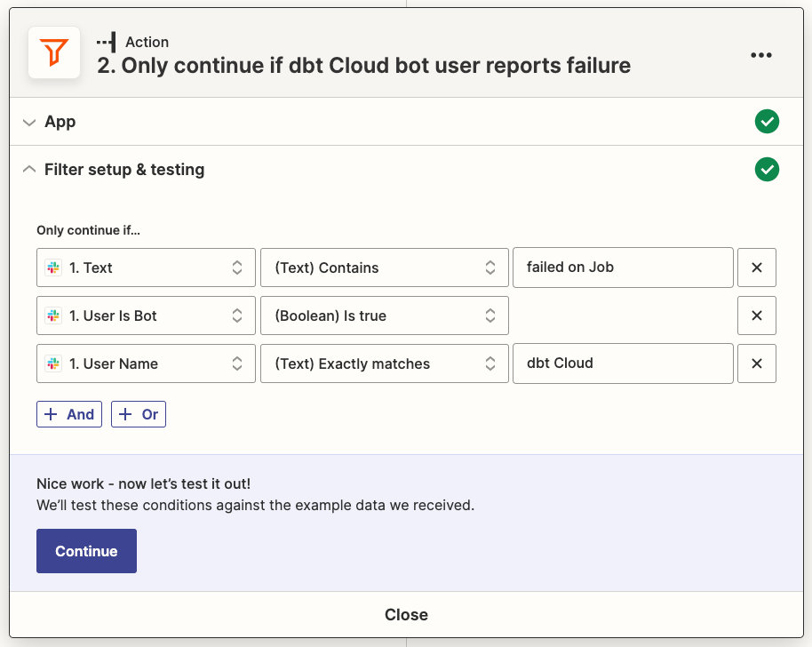Add a new condition with the And button

[x=68, y=413]
